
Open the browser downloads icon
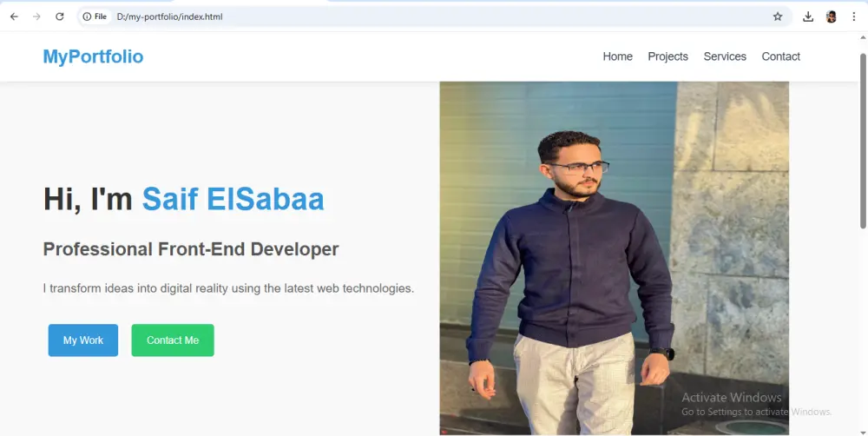[808, 17]
